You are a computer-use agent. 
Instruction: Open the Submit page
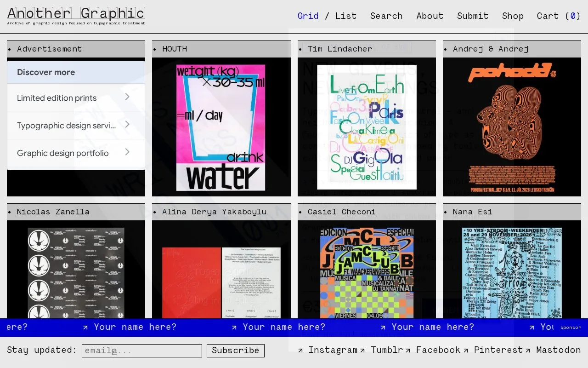(472, 16)
